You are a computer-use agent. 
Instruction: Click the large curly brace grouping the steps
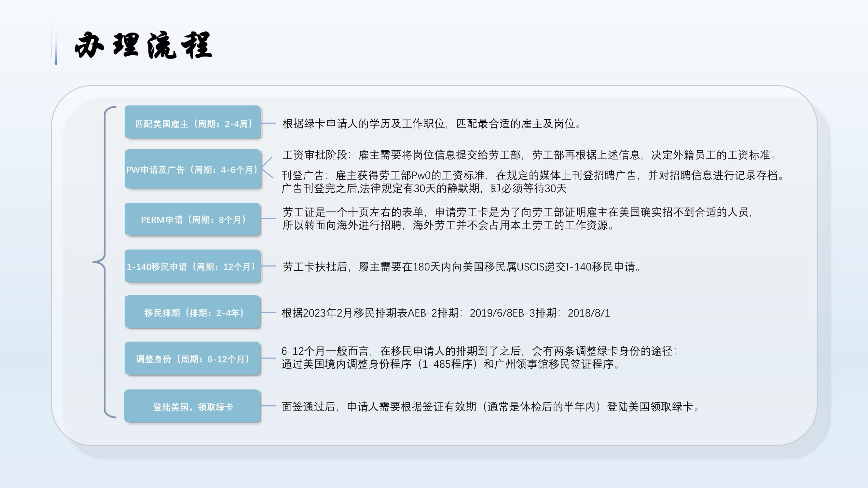click(104, 262)
